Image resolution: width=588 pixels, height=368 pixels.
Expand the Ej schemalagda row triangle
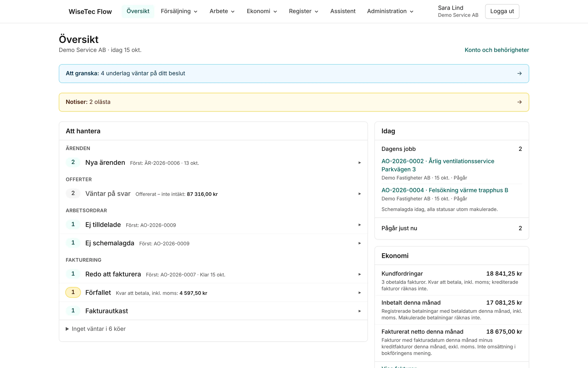[360, 243]
